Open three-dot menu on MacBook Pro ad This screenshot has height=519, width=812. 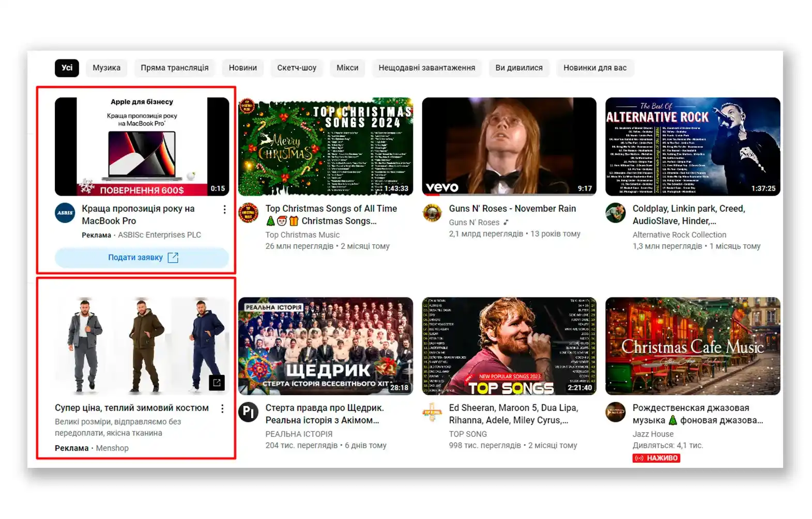(x=224, y=209)
